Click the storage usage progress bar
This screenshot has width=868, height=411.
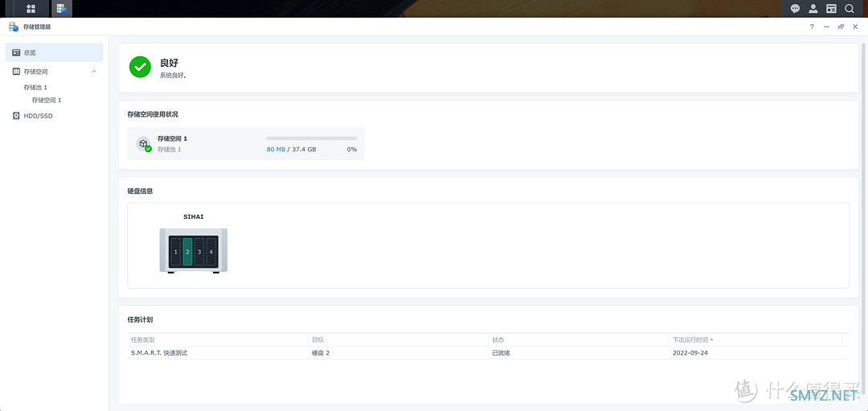click(312, 138)
